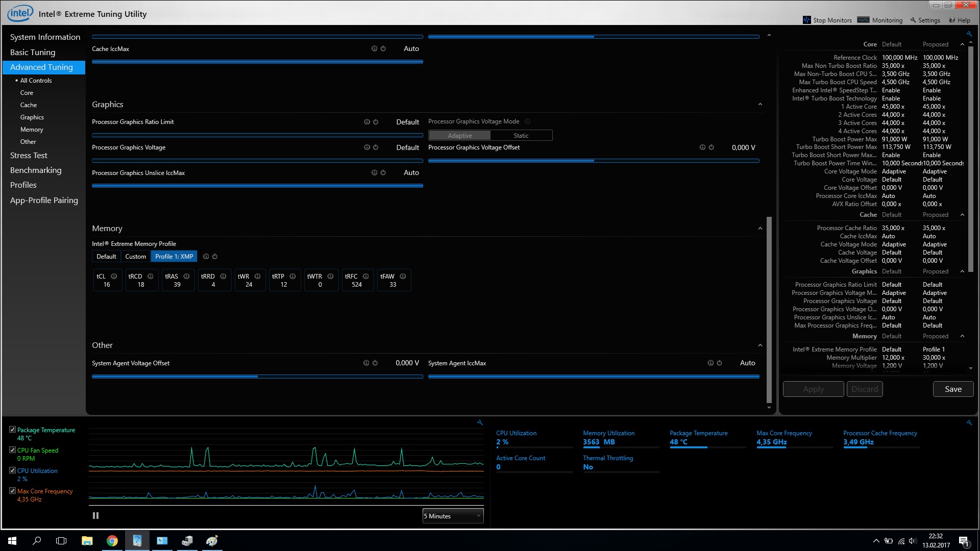Open the Monitoring graph icon in header
The image size is (980, 551).
tap(863, 20)
